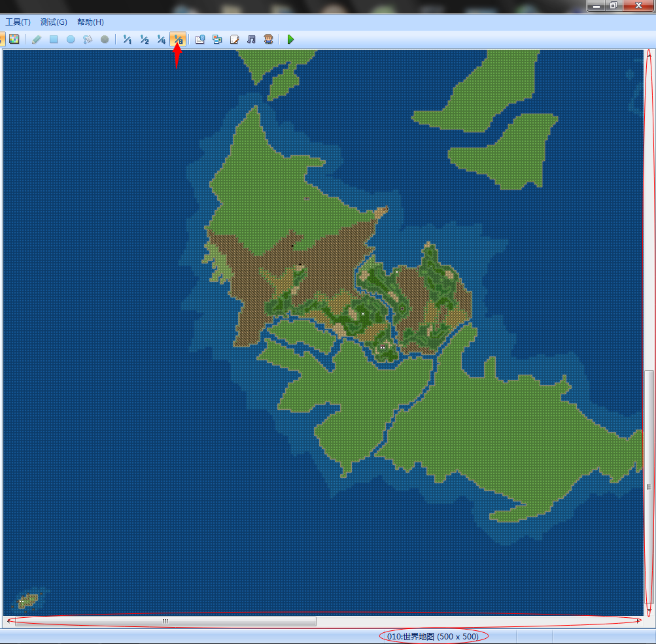Open the 测试(G) menu
Screen dimensions: 656x644
pos(54,22)
